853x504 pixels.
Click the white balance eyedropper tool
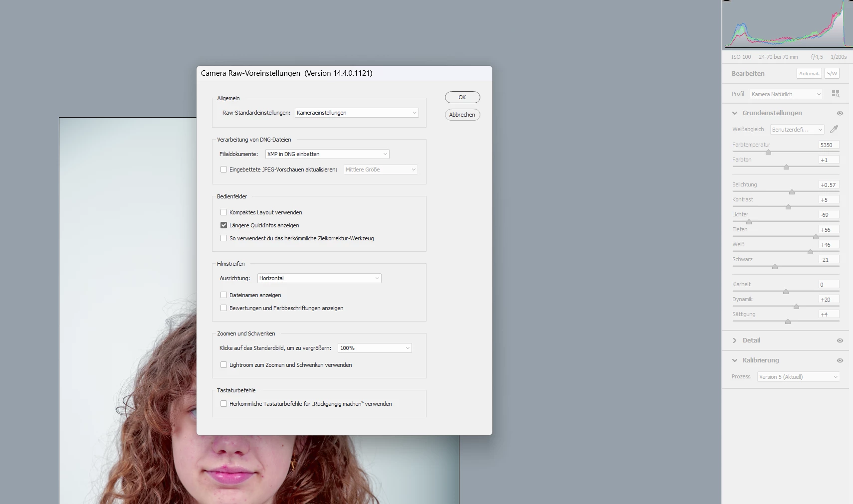(x=834, y=129)
